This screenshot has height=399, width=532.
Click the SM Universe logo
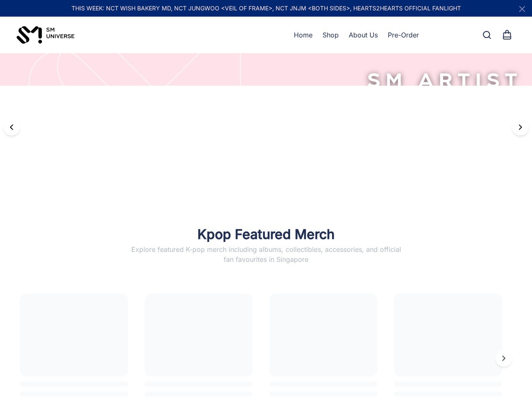[46, 35]
